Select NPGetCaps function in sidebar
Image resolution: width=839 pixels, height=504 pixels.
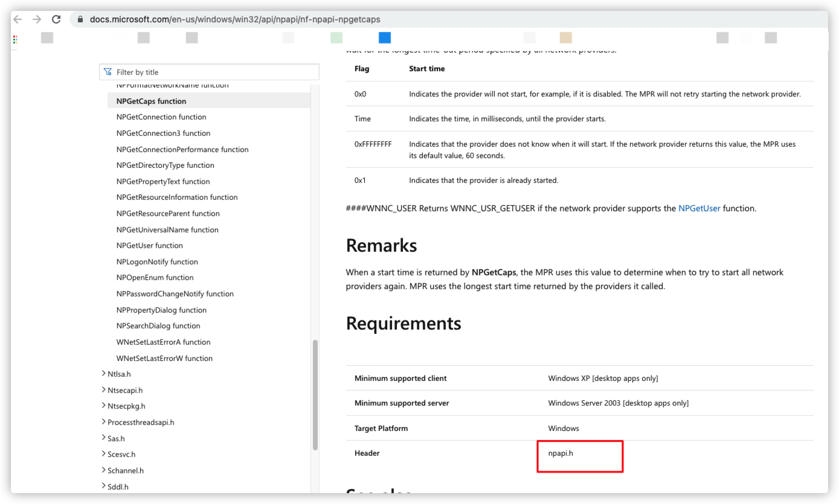(x=209, y=101)
